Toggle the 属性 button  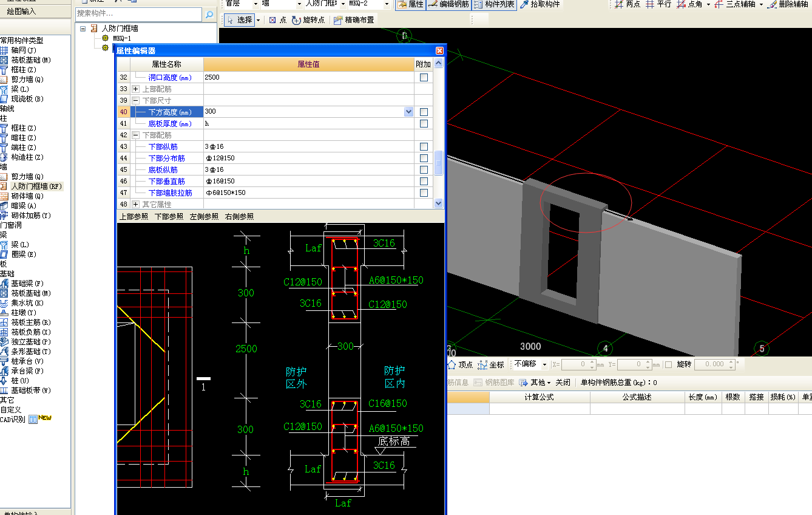(410, 4)
